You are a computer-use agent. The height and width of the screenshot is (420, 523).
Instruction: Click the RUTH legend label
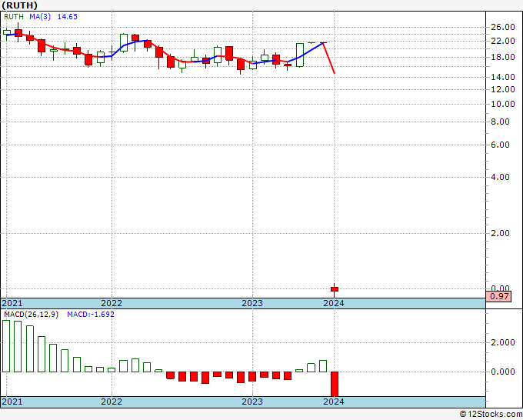(14, 17)
